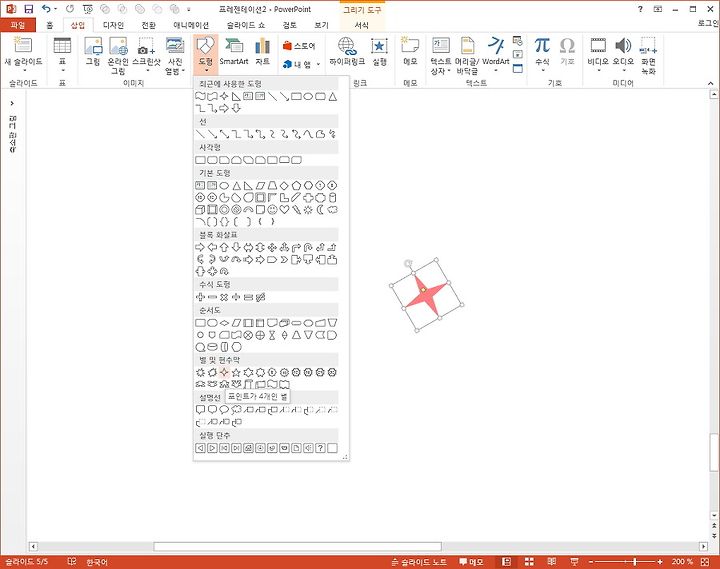Start slide show from status bar

(574, 562)
